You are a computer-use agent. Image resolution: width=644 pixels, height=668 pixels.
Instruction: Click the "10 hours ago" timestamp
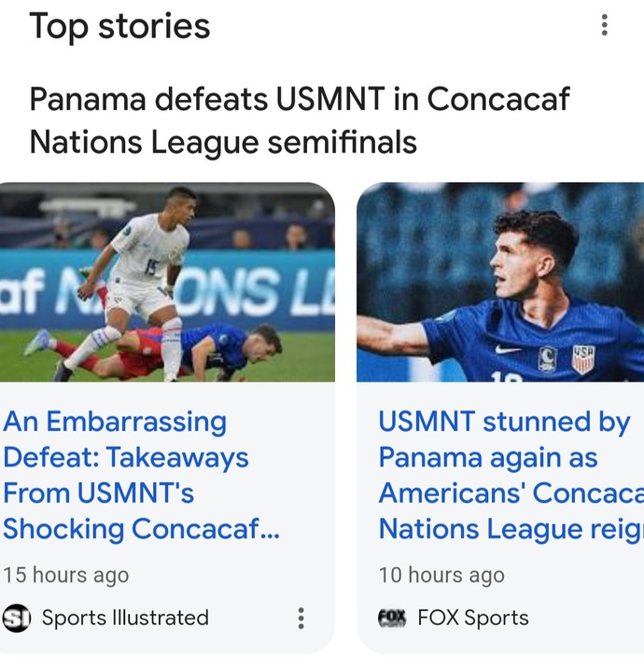pyautogui.click(x=441, y=575)
